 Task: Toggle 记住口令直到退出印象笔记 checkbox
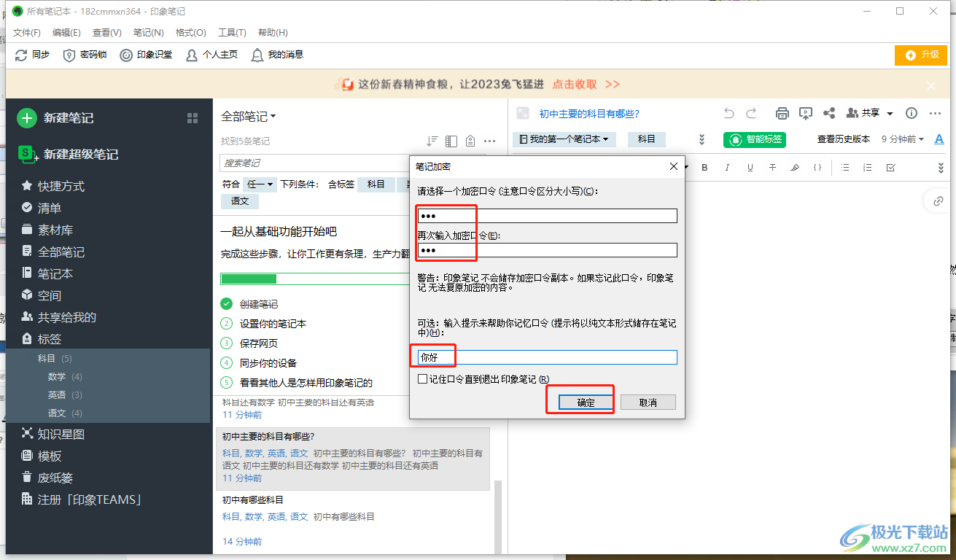point(422,379)
